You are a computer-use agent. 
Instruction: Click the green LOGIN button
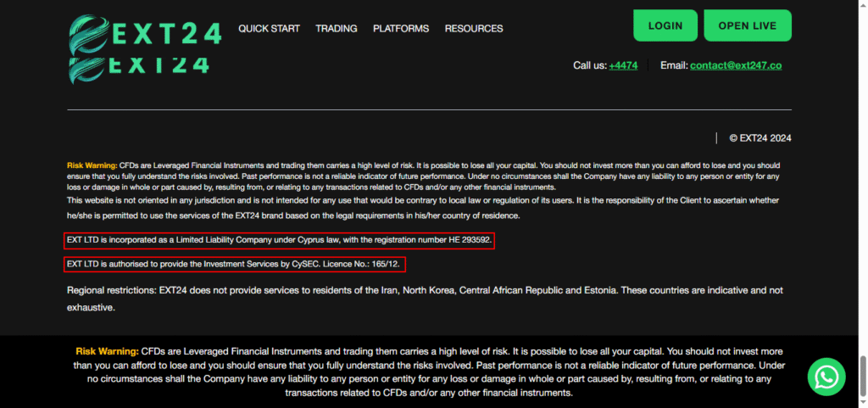(665, 25)
